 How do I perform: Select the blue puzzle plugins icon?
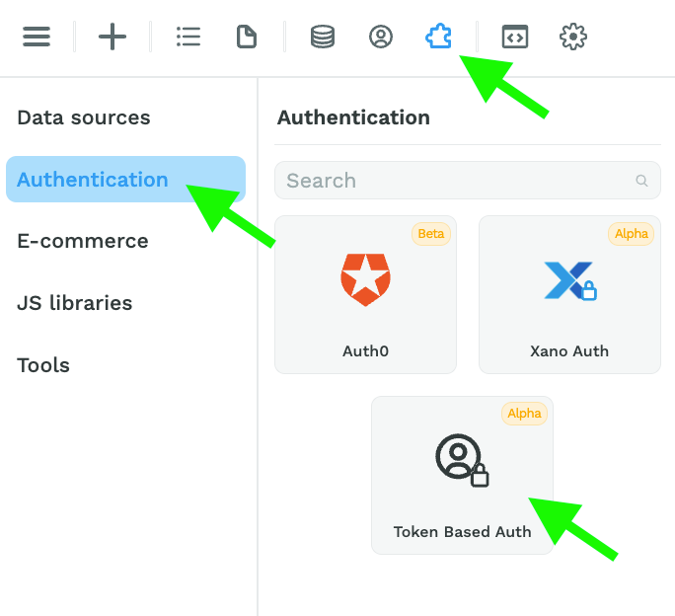click(439, 37)
